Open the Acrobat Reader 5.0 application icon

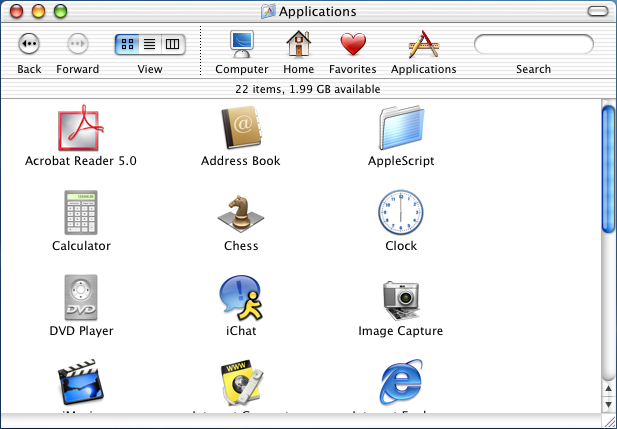point(81,128)
